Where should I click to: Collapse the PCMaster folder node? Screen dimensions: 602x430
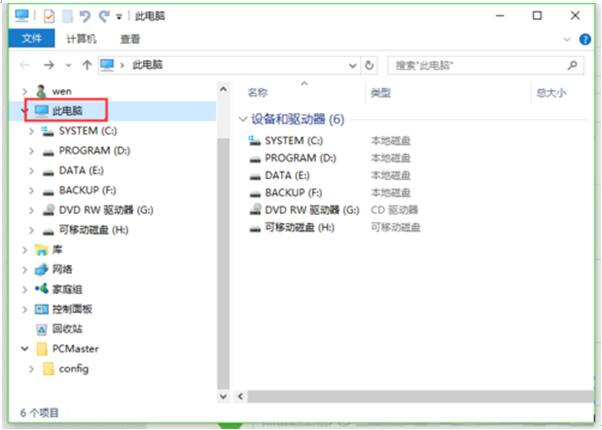(25, 349)
